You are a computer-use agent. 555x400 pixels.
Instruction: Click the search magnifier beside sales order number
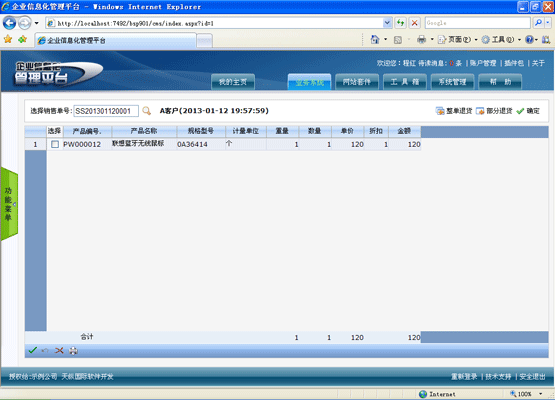tap(147, 111)
